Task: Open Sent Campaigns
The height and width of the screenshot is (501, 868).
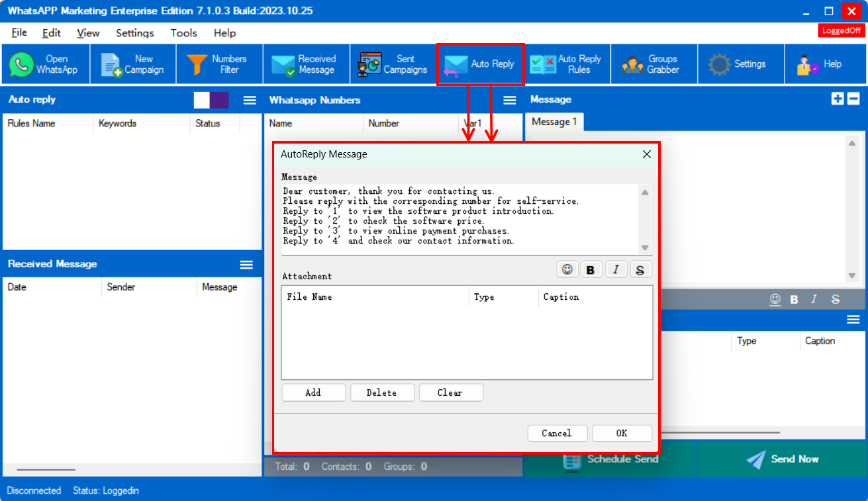Action: [x=393, y=64]
